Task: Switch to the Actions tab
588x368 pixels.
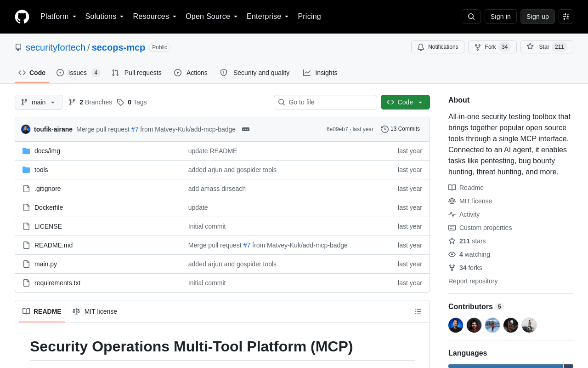Action: coord(191,73)
